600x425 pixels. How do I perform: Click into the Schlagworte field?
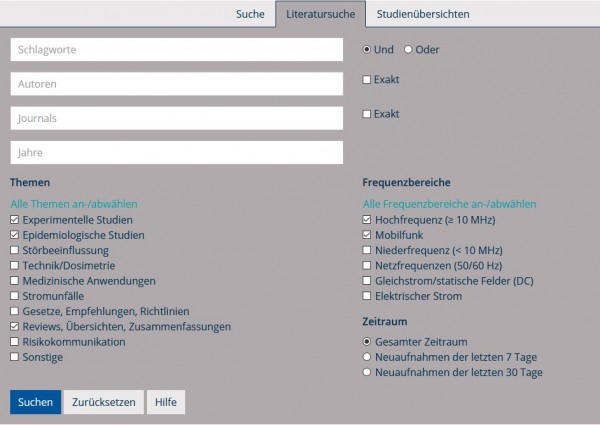tap(177, 49)
